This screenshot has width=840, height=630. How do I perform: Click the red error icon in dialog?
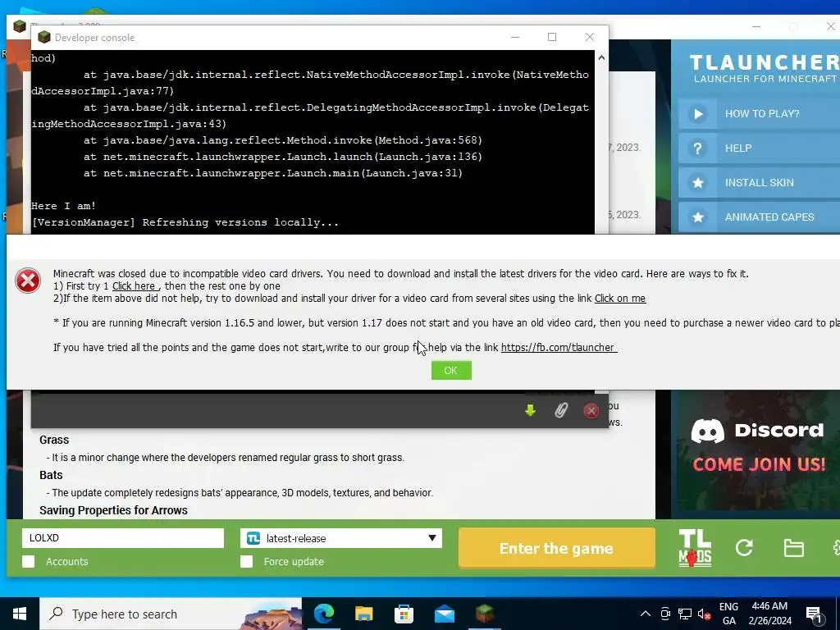pyautogui.click(x=28, y=281)
